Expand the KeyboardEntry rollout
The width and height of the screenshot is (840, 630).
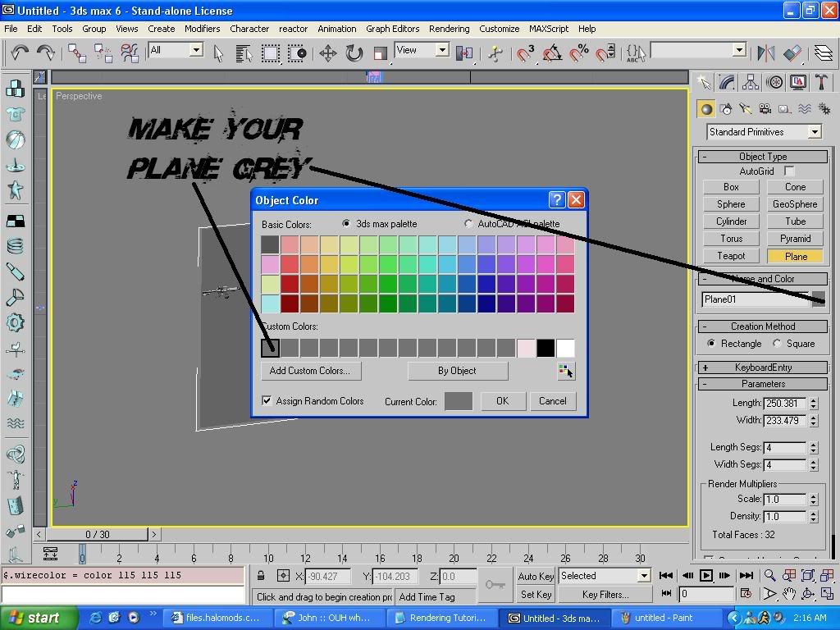pos(763,367)
